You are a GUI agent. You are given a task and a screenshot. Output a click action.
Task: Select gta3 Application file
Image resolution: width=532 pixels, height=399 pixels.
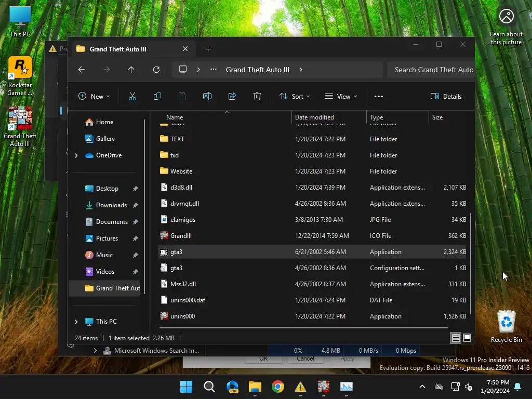point(312,252)
